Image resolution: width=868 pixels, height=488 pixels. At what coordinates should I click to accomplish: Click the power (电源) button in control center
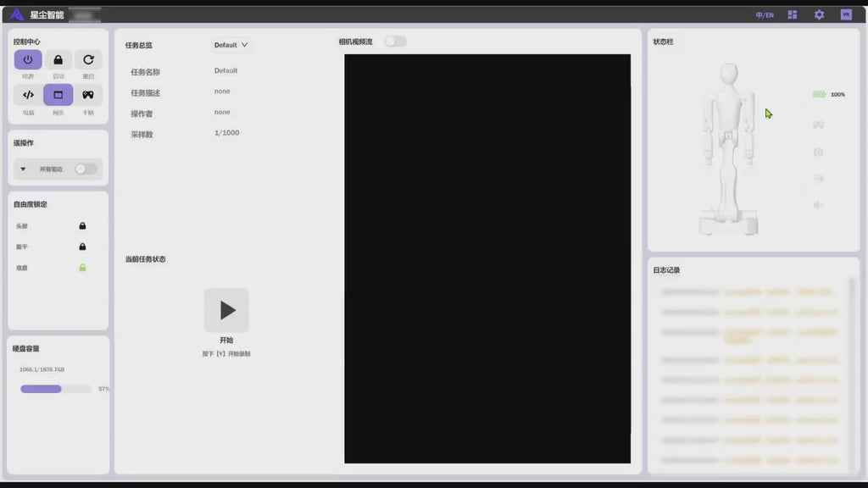pos(28,60)
